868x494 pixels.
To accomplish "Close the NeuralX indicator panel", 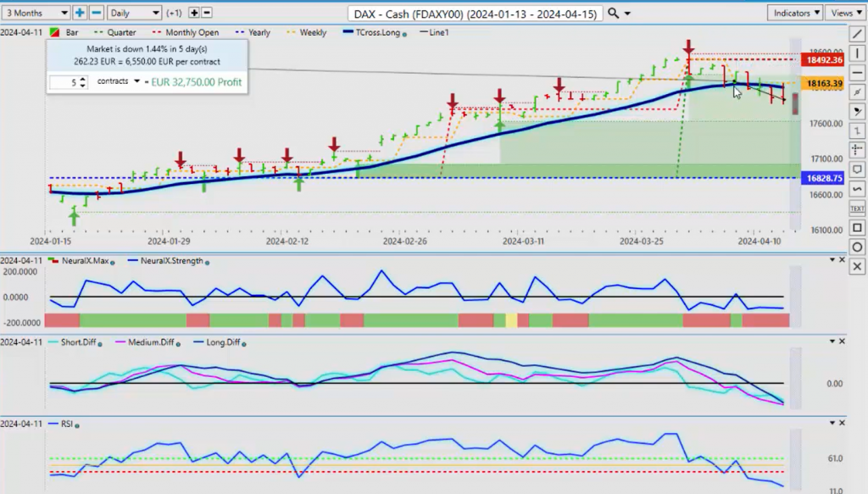I will pyautogui.click(x=842, y=260).
